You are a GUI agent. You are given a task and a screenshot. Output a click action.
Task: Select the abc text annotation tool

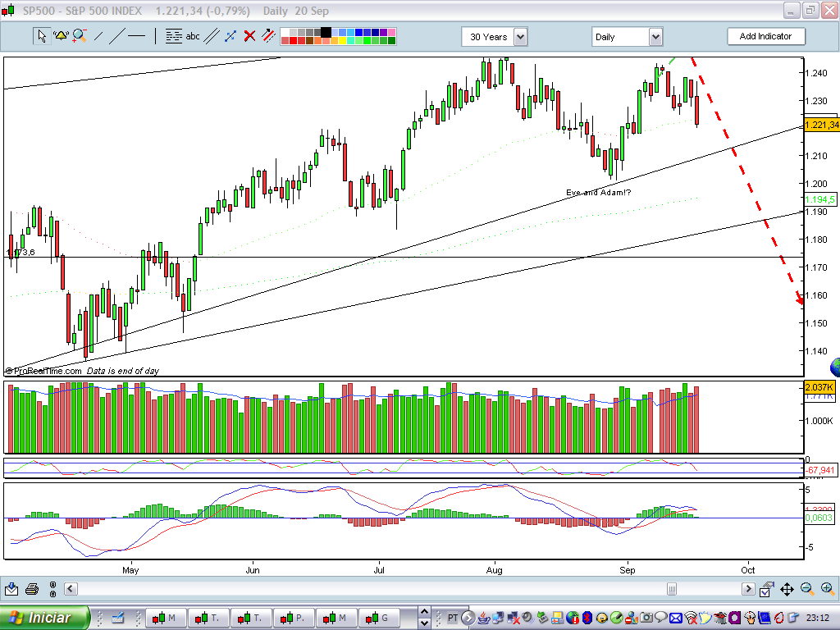tap(194, 36)
